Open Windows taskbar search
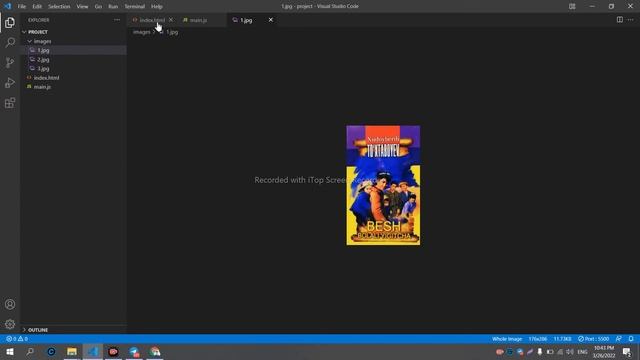The width and height of the screenshot is (640, 360). point(30,352)
